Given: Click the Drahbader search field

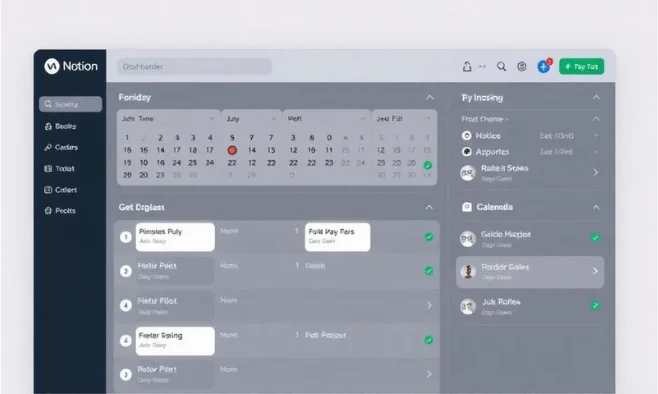Looking at the screenshot, I should point(194,66).
